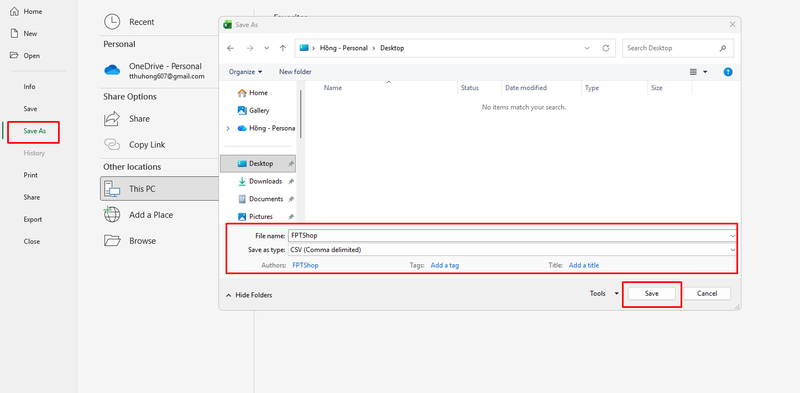This screenshot has width=800, height=393.
Task: Open the File name dropdown arrow
Action: pos(733,236)
